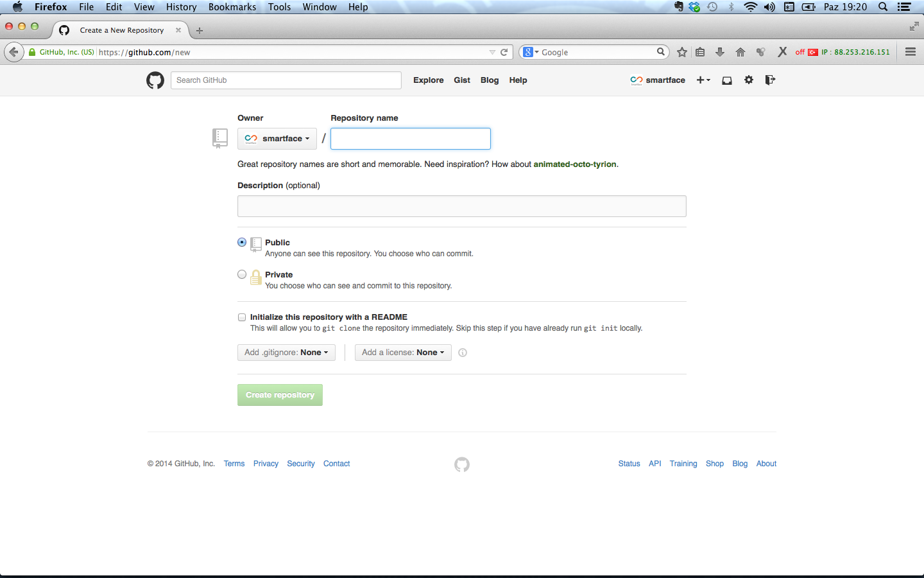Open the Firefox File menu

tap(87, 7)
